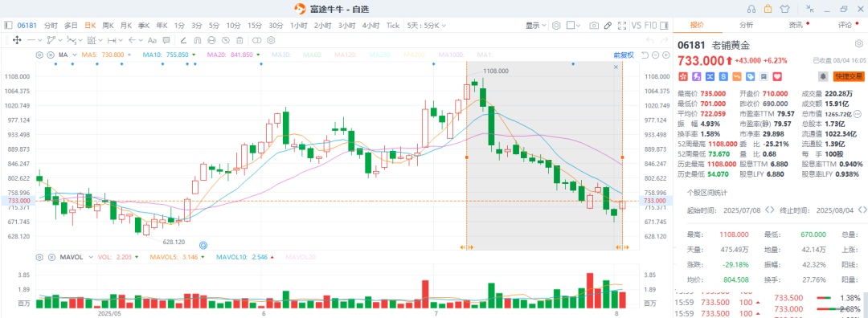Enable the magnet snap tool
The height and width of the screenshot is (318, 868).
(197, 40)
